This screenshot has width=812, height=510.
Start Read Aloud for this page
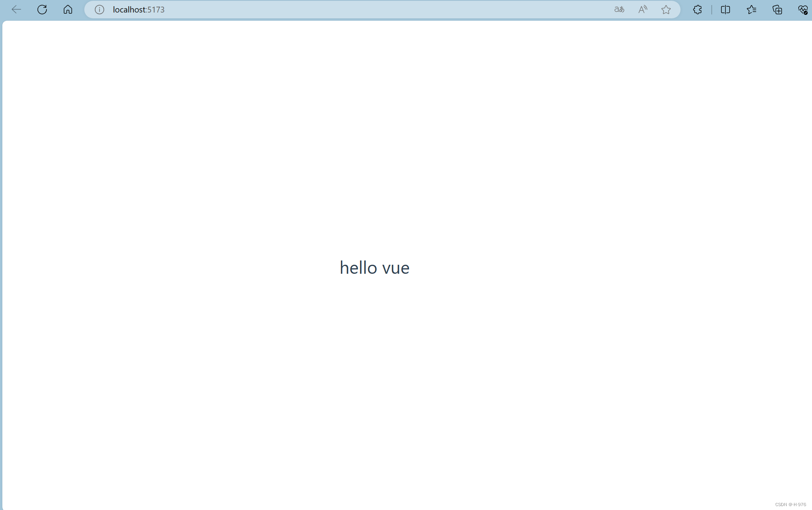[643, 9]
